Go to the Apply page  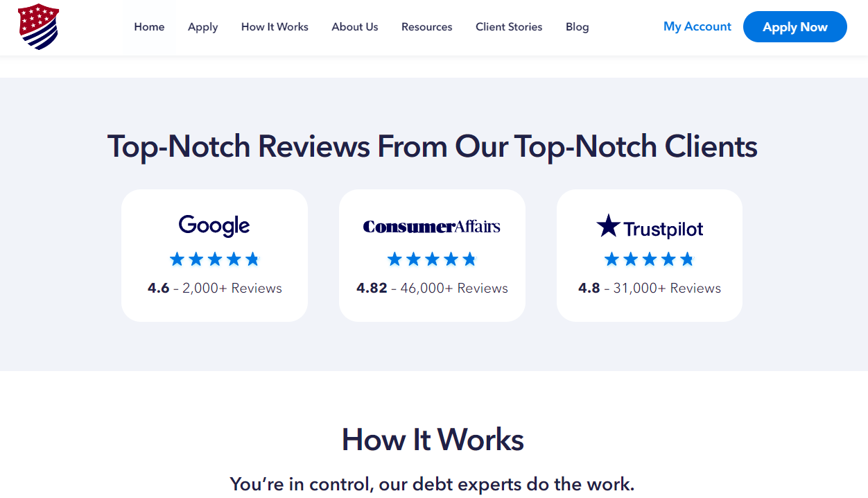pyautogui.click(x=202, y=27)
